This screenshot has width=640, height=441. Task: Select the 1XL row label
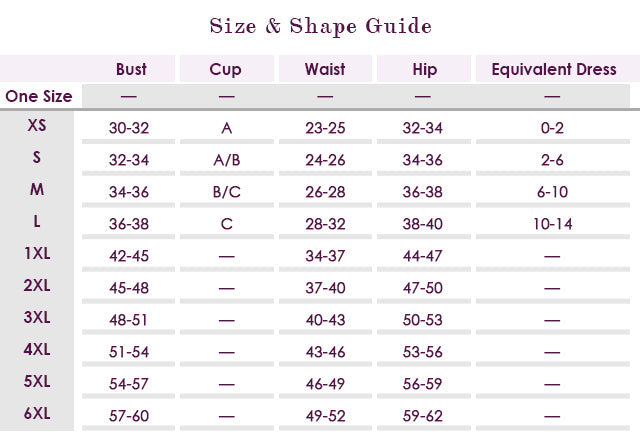click(37, 253)
